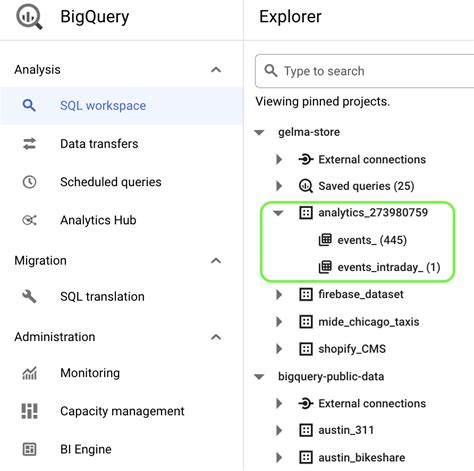Click the shopify_CMS dataset icon
The image size is (474, 471).
point(306,349)
